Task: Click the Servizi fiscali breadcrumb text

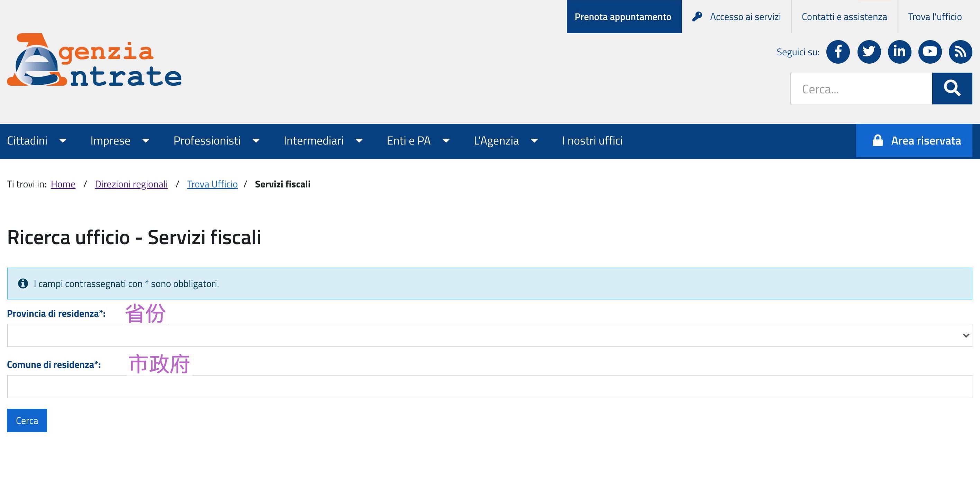Action: point(283,184)
